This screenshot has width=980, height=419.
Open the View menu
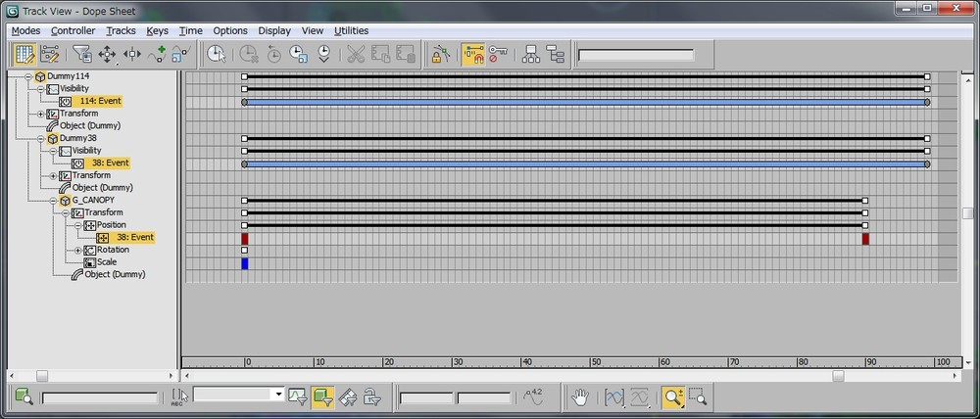[x=313, y=30]
